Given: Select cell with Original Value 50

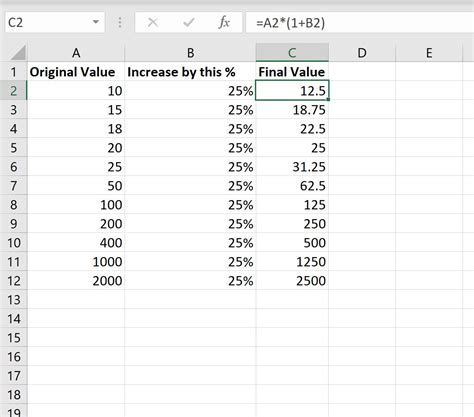Looking at the screenshot, I should (76, 186).
